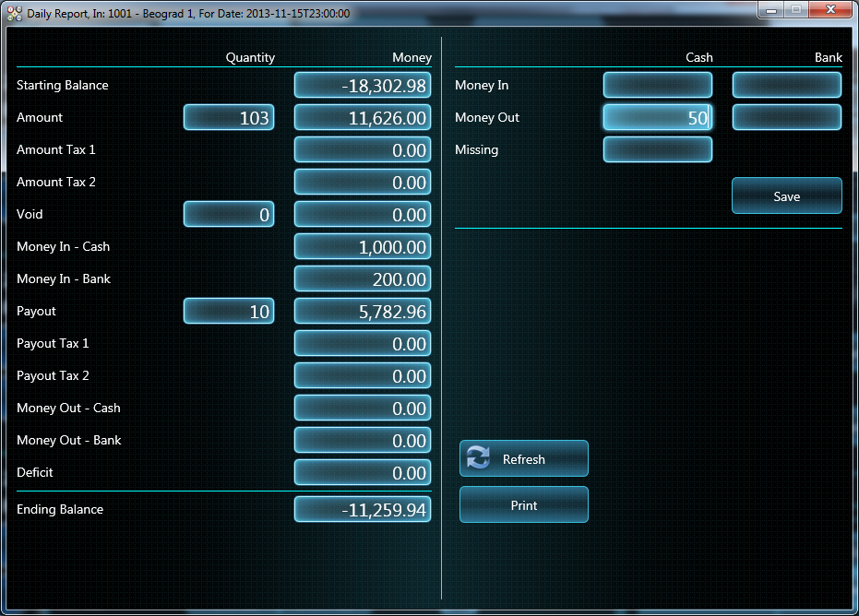Viewport: 859px width, 616px height.
Task: Minimize the Daily Report window
Action: point(770,10)
